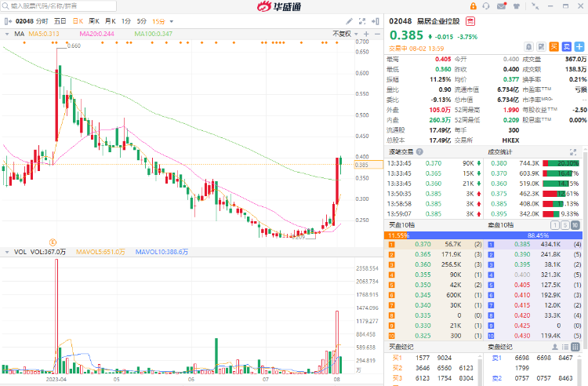Click the chart fullscreen expand icon

pyautogui.click(x=362, y=21)
